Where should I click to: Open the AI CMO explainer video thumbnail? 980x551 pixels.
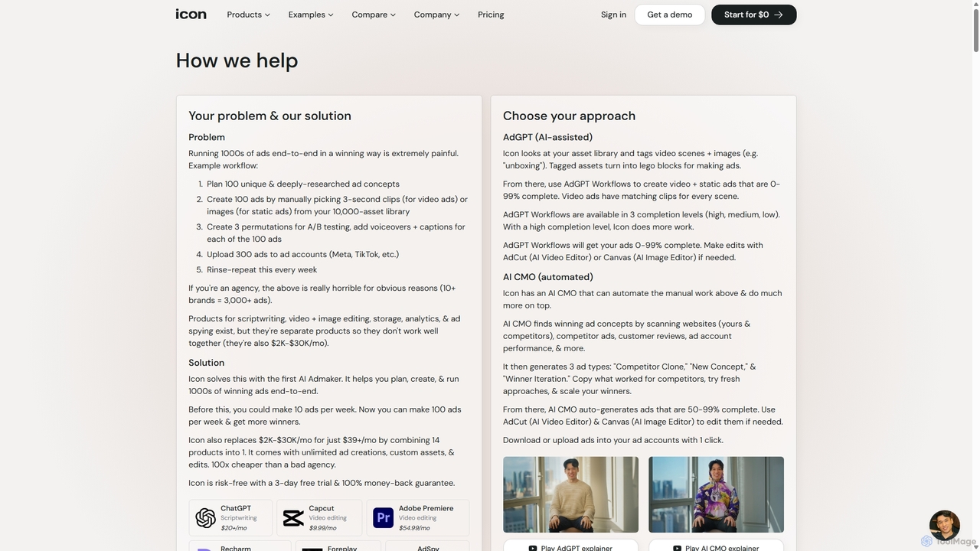click(716, 494)
